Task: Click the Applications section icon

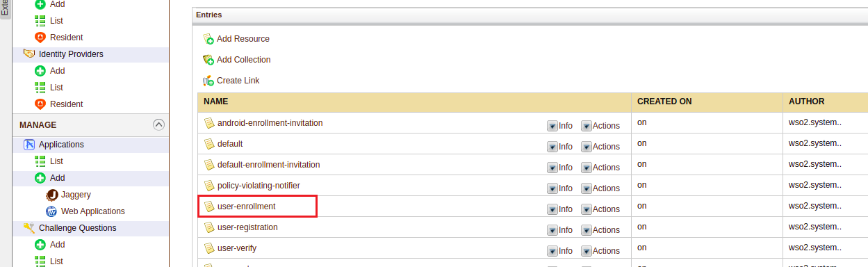Action: 29,145
